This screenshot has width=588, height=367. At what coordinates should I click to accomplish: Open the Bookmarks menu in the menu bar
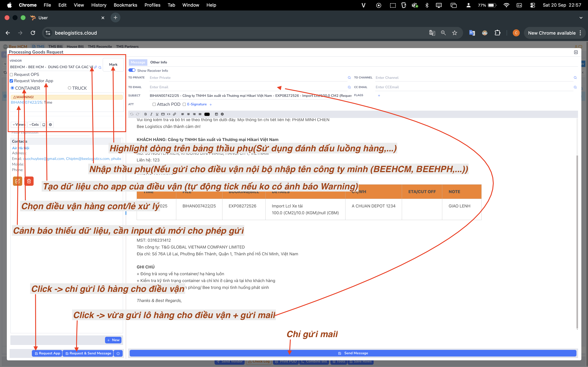click(125, 5)
